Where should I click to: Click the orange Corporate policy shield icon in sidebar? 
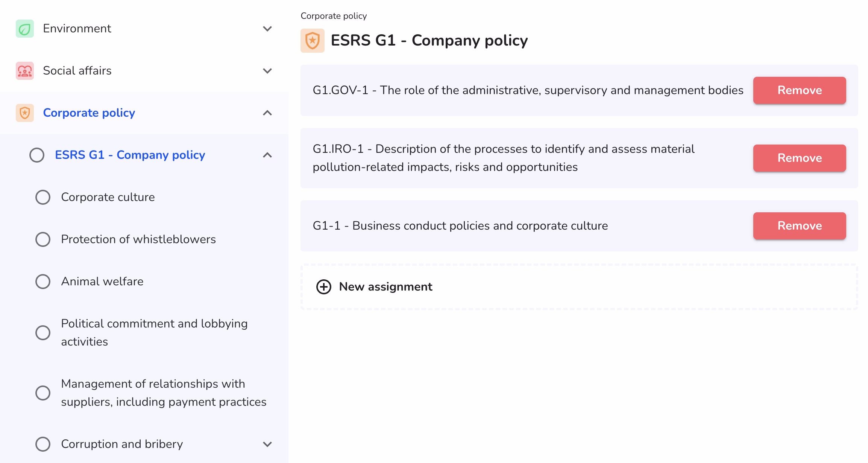pos(25,113)
